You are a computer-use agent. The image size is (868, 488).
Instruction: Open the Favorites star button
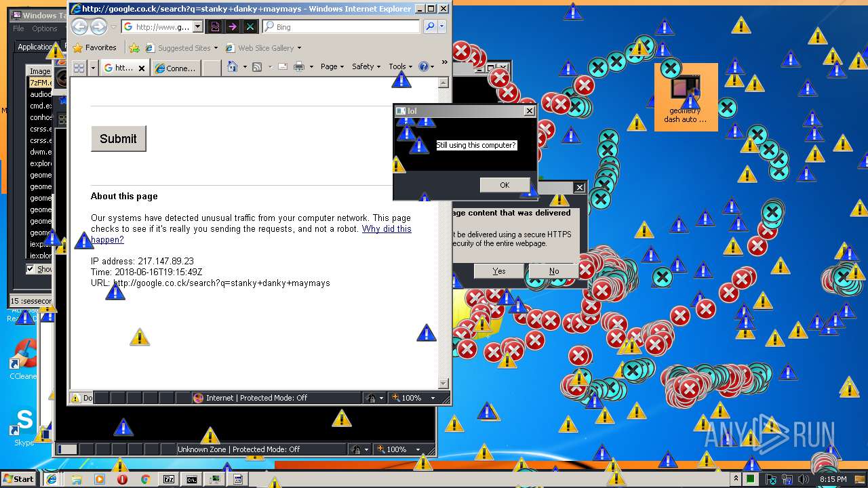[95, 47]
